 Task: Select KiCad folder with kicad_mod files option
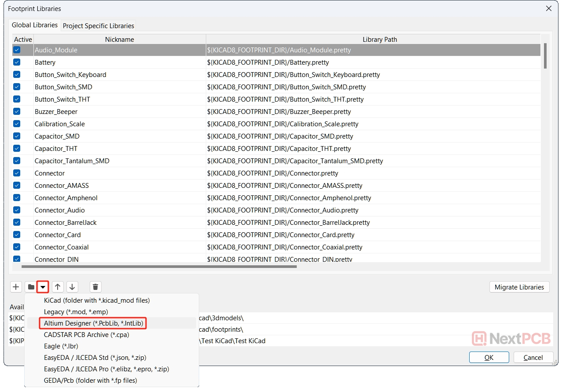(97, 300)
